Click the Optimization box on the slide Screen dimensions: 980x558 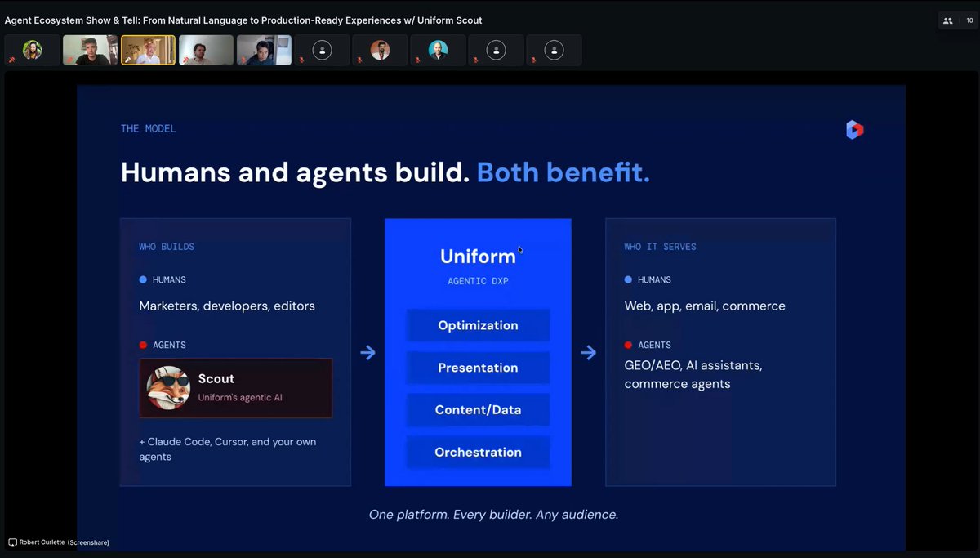(x=478, y=325)
